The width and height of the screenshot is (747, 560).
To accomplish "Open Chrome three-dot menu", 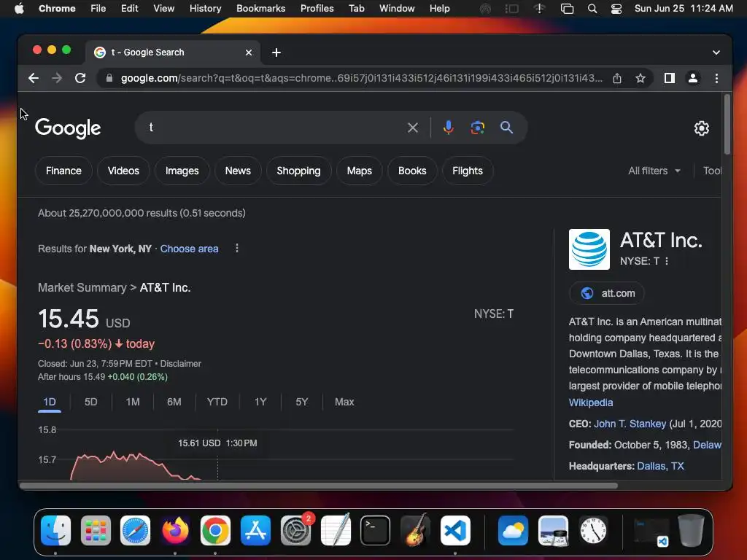I will point(716,78).
